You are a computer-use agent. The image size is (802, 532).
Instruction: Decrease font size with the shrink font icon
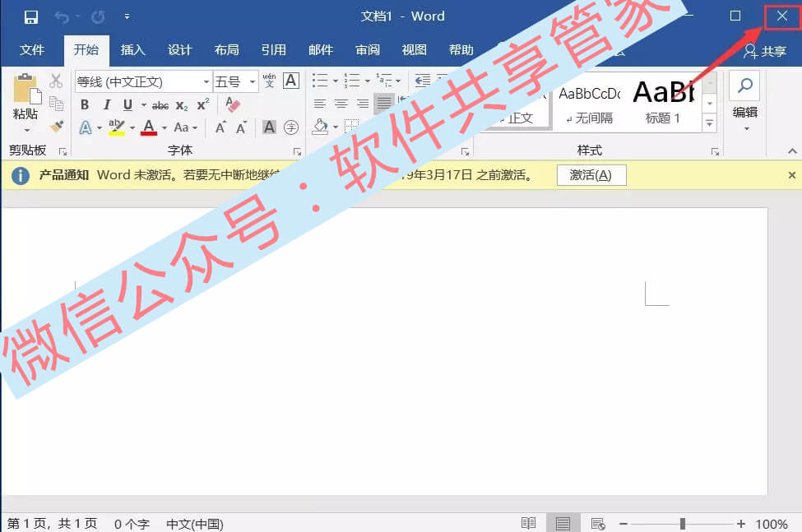tap(241, 127)
